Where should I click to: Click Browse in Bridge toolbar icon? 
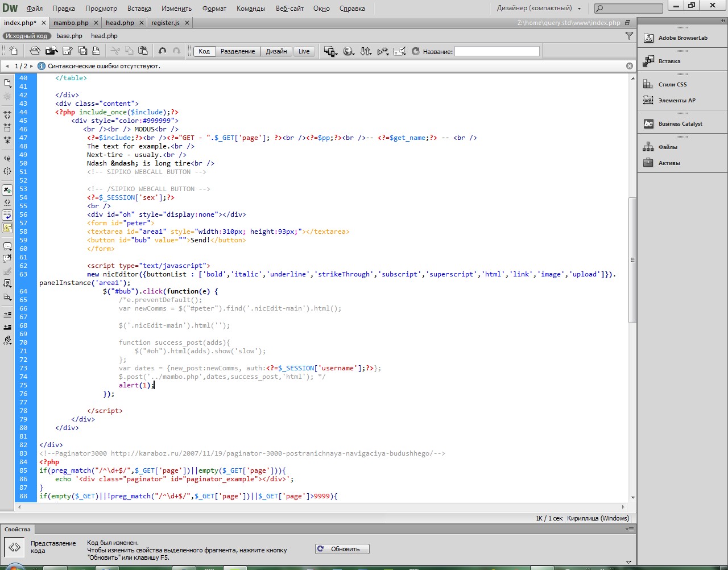coord(52,51)
